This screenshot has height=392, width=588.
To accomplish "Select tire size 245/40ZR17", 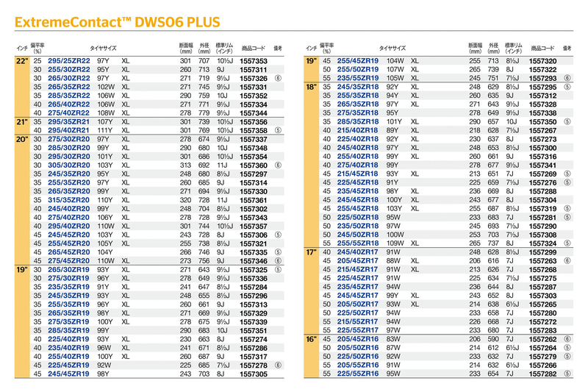I will click(358, 252).
